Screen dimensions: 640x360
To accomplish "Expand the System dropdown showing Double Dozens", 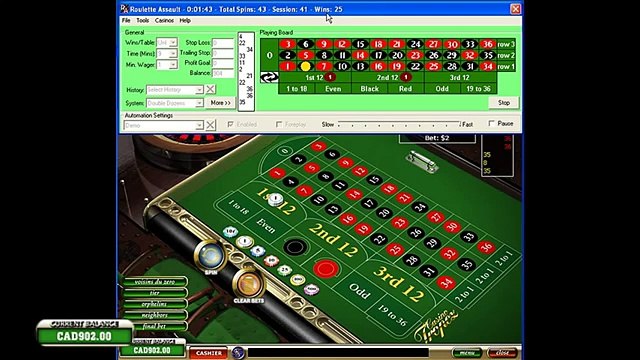I will pyautogui.click(x=199, y=103).
